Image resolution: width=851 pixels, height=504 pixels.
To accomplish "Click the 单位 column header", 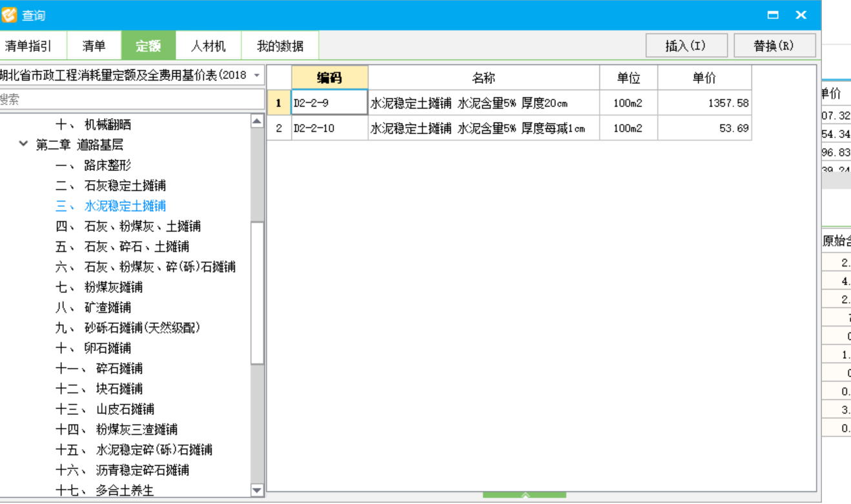I will (x=628, y=78).
